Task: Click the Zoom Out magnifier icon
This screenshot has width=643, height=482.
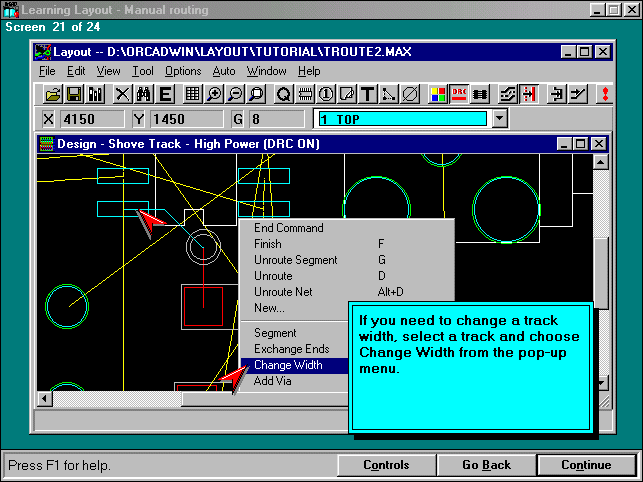Action: [x=235, y=94]
